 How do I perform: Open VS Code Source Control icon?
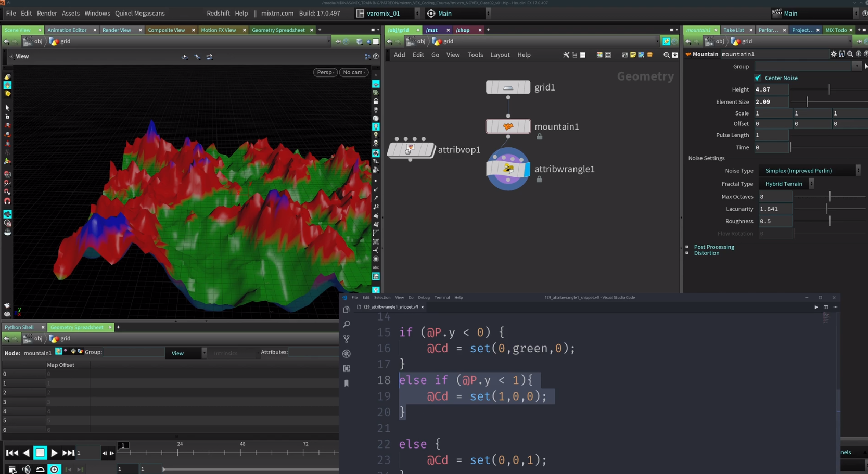point(347,339)
